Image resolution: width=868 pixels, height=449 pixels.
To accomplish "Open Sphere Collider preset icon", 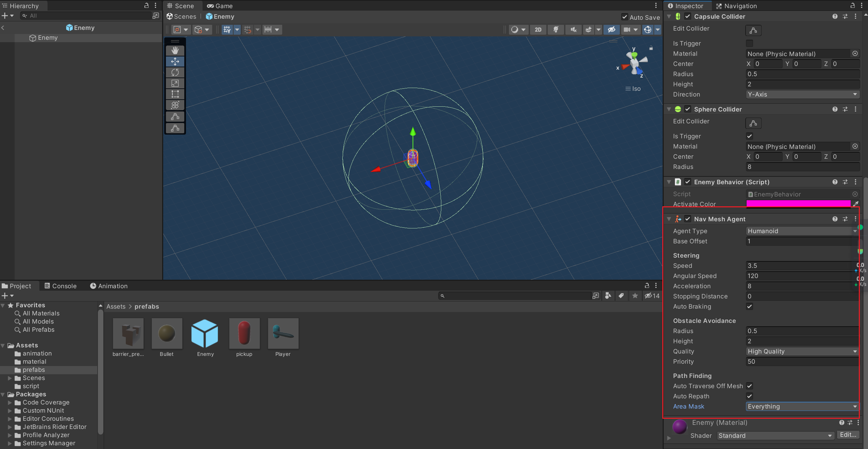I will (845, 109).
